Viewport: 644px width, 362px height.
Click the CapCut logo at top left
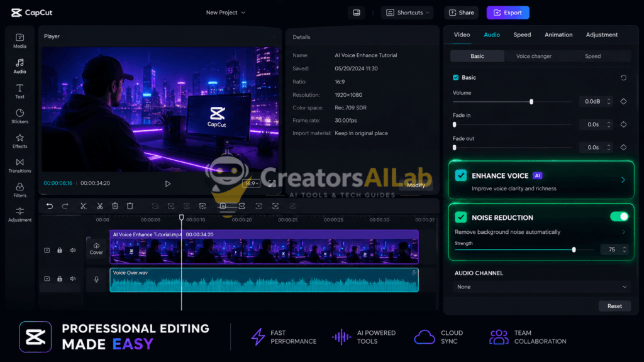(32, 13)
